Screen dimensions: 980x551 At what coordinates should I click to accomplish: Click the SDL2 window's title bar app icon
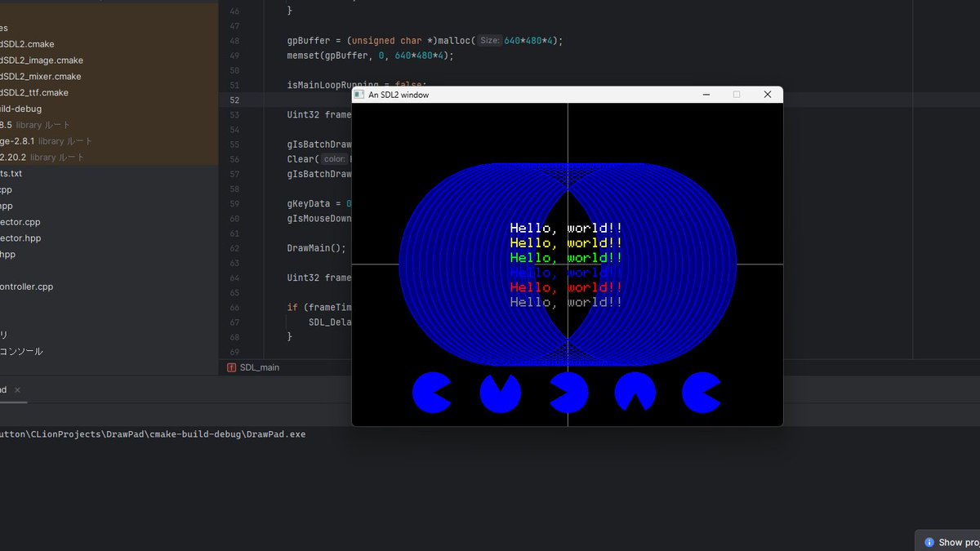359,95
